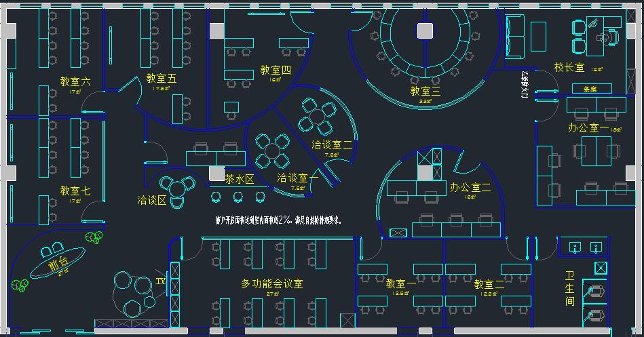This screenshot has height=337, width=644.
Task: Click the square column inside 教室三 circle
Action: tap(425, 31)
